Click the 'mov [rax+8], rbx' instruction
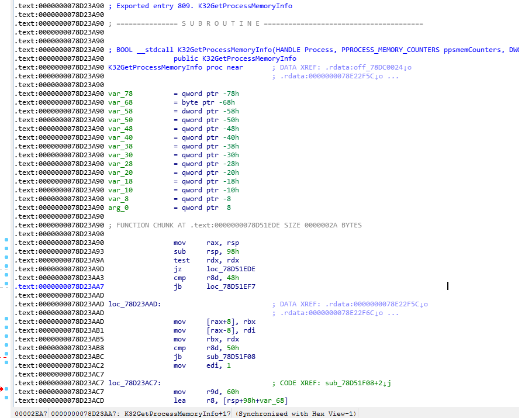This screenshot has height=418, width=532. point(215,322)
